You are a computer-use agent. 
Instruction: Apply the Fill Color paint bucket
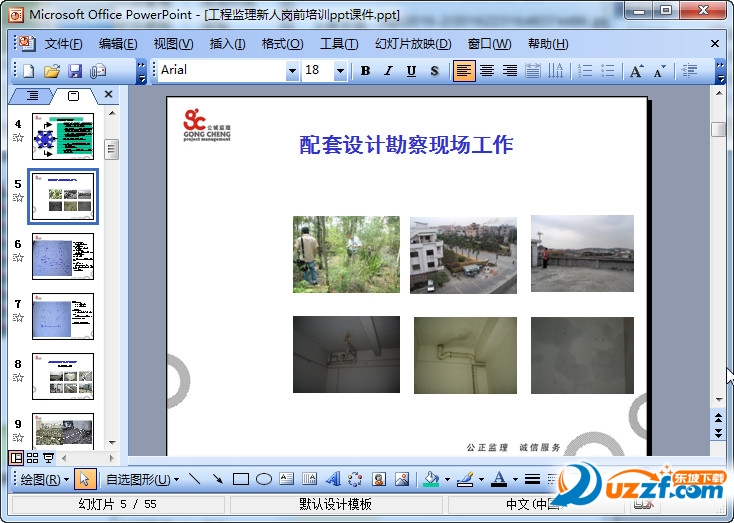(431, 479)
